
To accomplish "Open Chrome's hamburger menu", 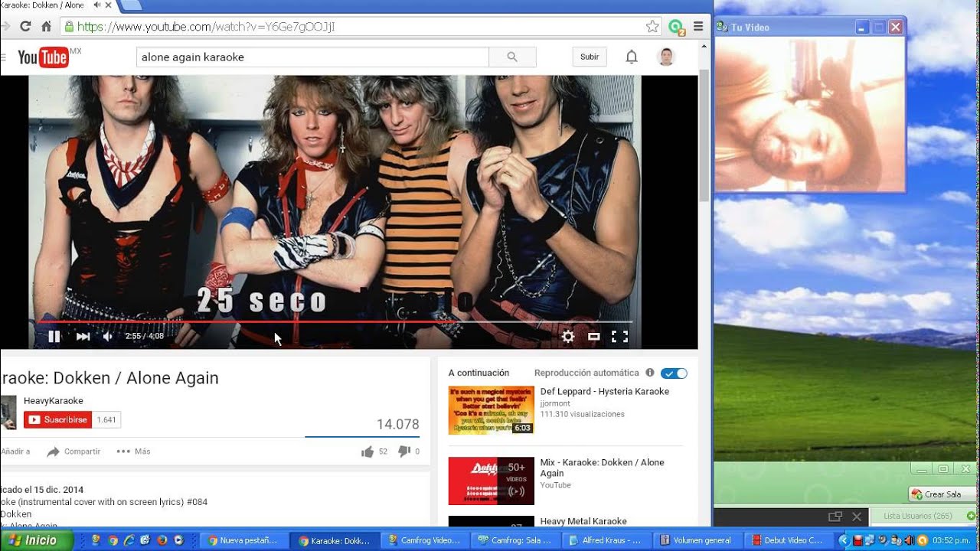I will 698,27.
